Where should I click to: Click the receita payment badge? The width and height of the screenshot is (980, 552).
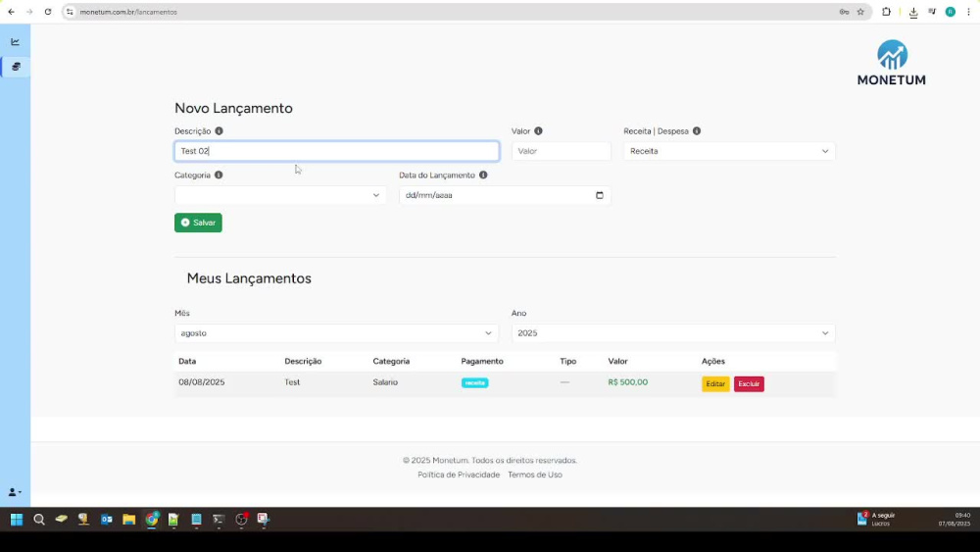point(475,382)
